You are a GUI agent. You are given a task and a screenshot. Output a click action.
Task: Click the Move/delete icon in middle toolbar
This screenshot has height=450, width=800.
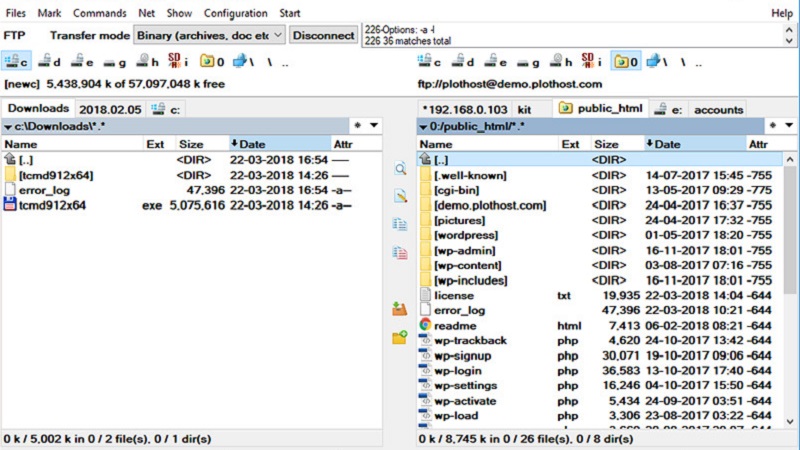400,253
